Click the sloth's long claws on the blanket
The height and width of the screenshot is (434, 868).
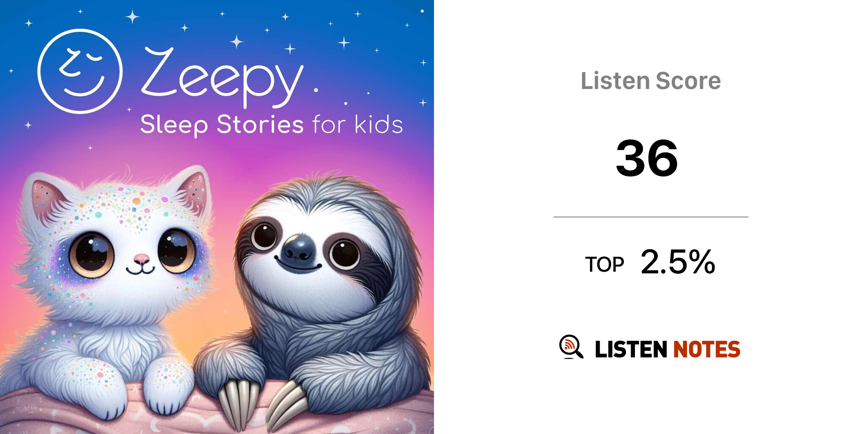(x=263, y=403)
